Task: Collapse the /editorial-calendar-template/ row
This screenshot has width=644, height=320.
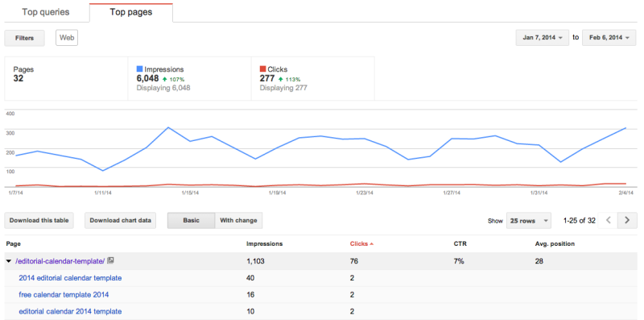Action: click(9, 261)
